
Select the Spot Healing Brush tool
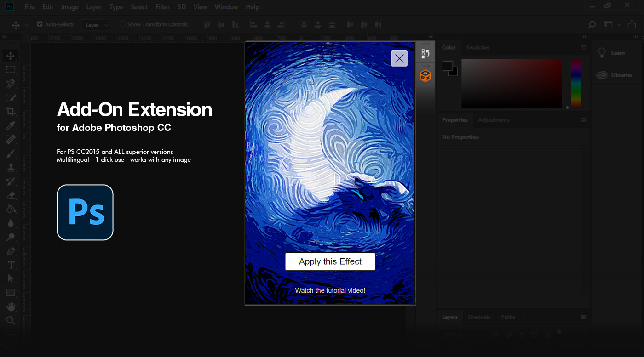10,139
